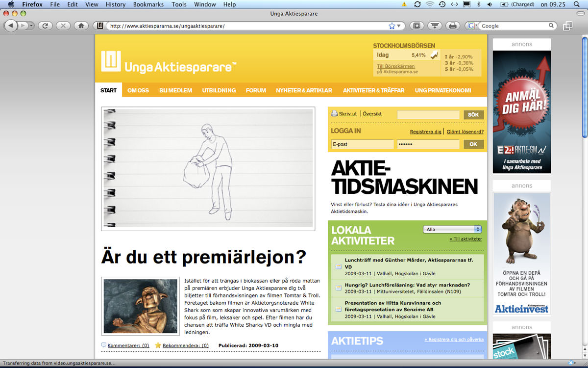Click the Stop loading button
The height and width of the screenshot is (368, 588).
tap(63, 26)
